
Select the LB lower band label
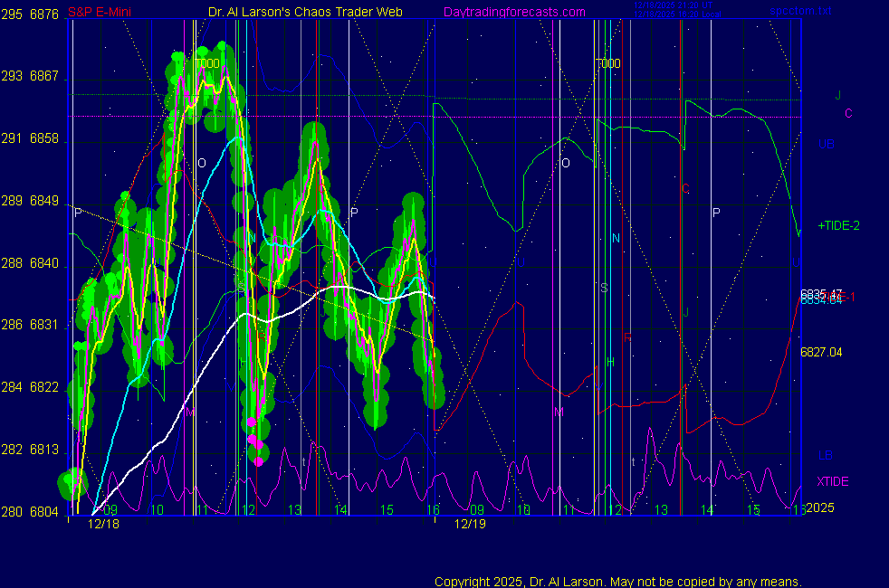tap(825, 455)
